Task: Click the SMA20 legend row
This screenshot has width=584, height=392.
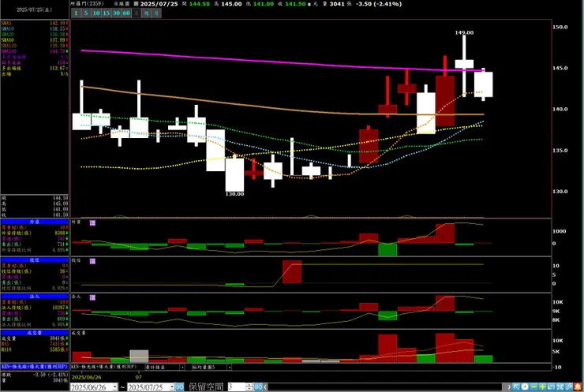Action: click(x=35, y=34)
